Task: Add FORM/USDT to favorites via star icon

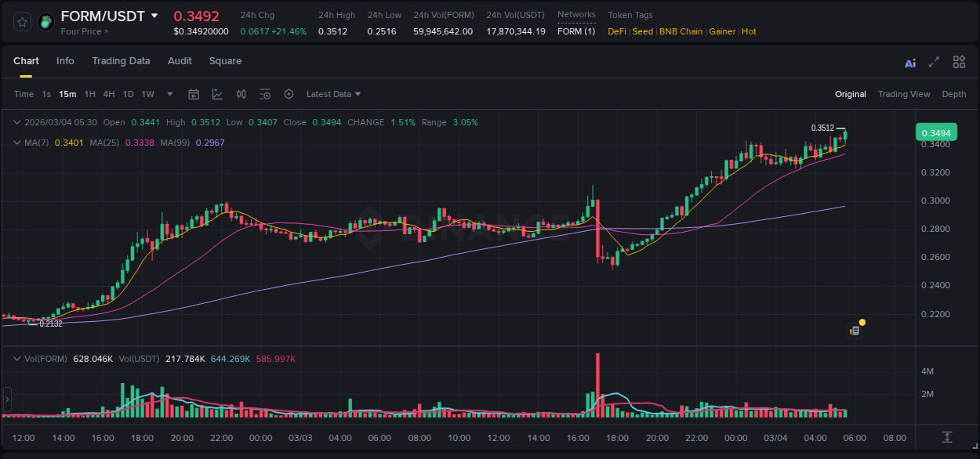Action: [21, 21]
